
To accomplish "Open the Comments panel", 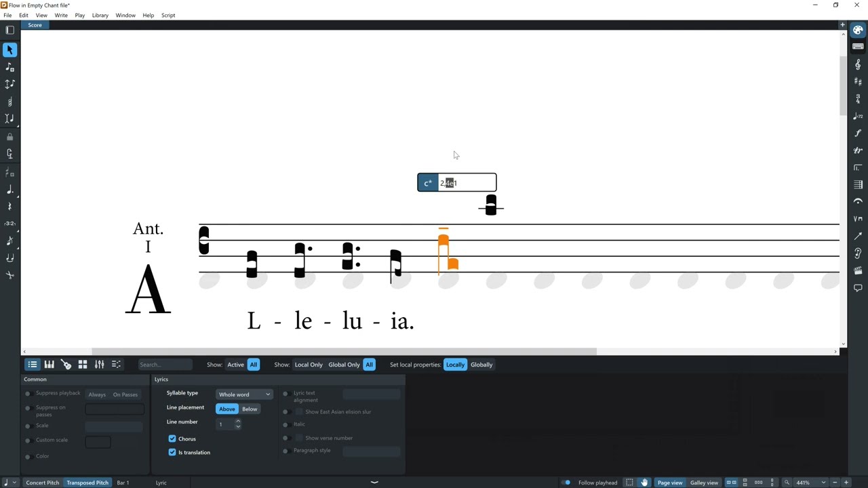I will point(858,288).
